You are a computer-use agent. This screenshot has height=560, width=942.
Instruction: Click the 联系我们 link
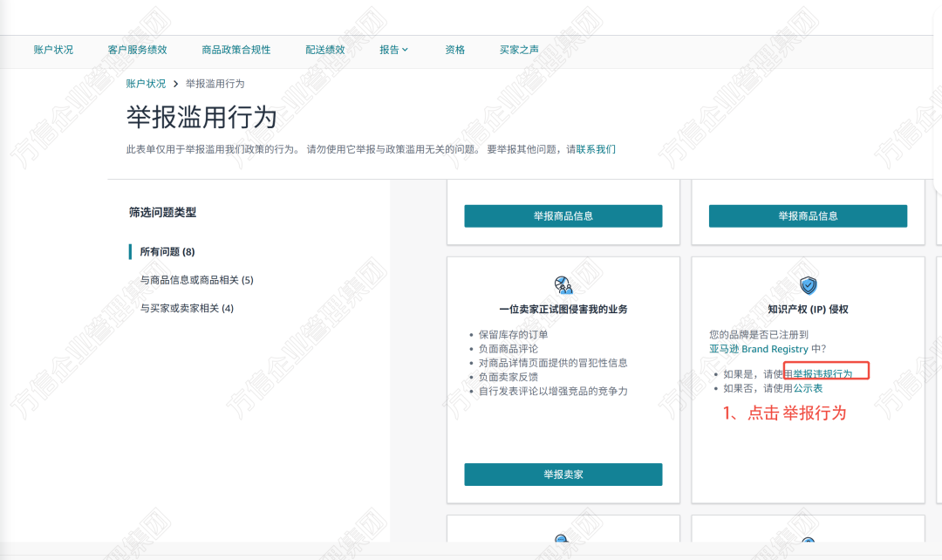[596, 149]
